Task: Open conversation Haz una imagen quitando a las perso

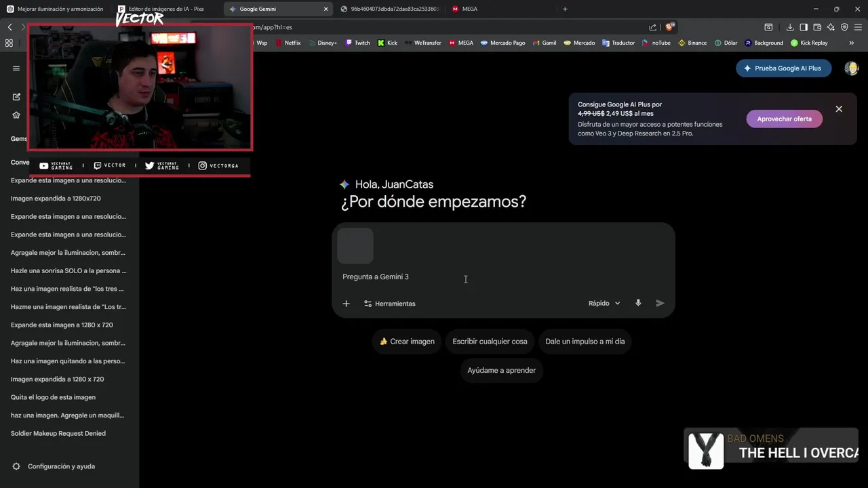Action: [x=68, y=361]
